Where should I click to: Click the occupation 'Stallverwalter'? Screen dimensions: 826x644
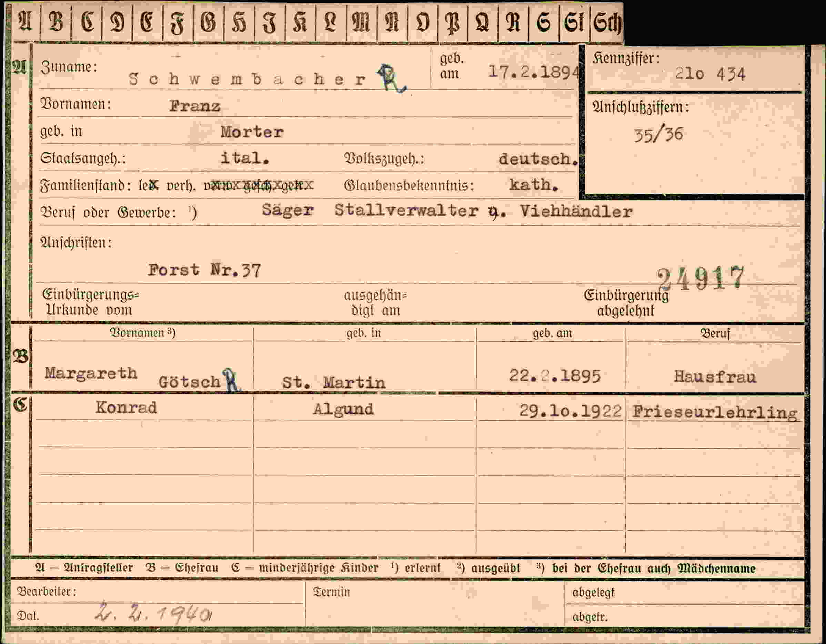406,211
